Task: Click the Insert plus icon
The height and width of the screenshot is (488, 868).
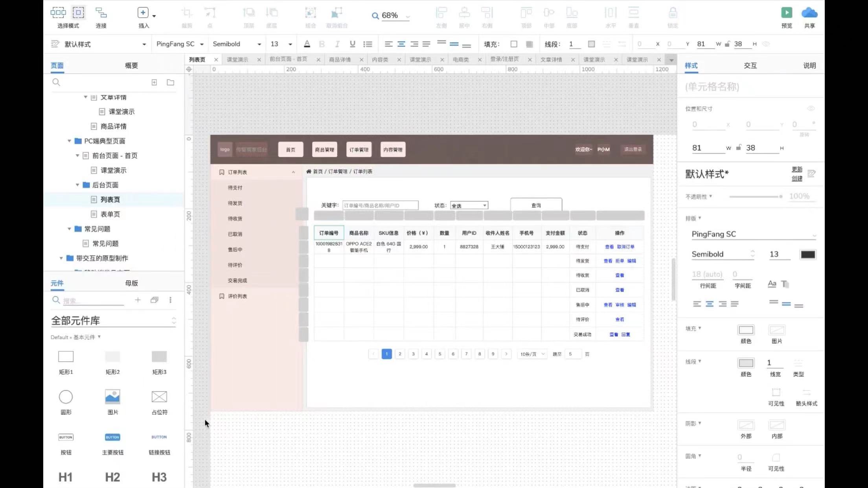Action: 143,13
